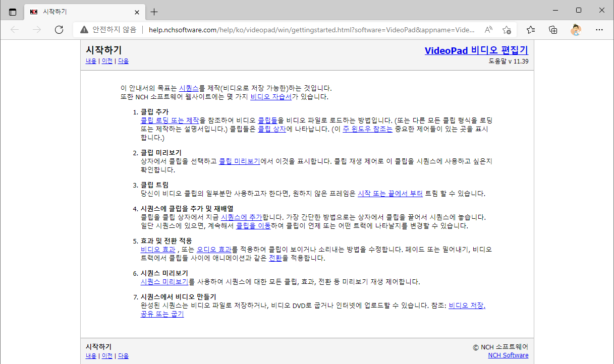
Task: Open the Favorites list icon
Action: click(x=531, y=30)
